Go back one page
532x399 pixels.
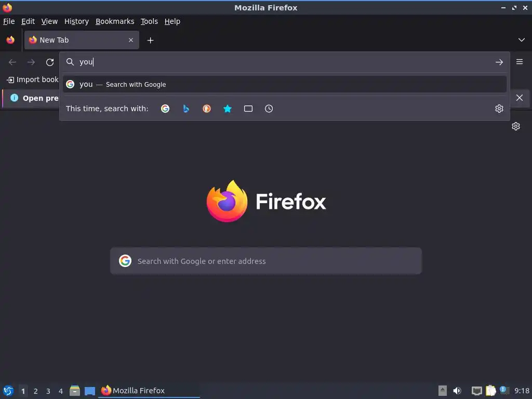point(12,62)
